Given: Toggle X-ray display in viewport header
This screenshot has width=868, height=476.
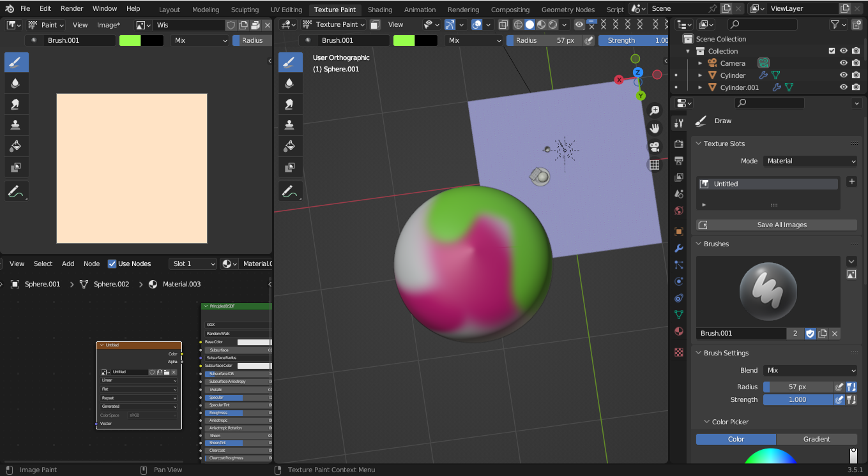Looking at the screenshot, I should pos(503,24).
